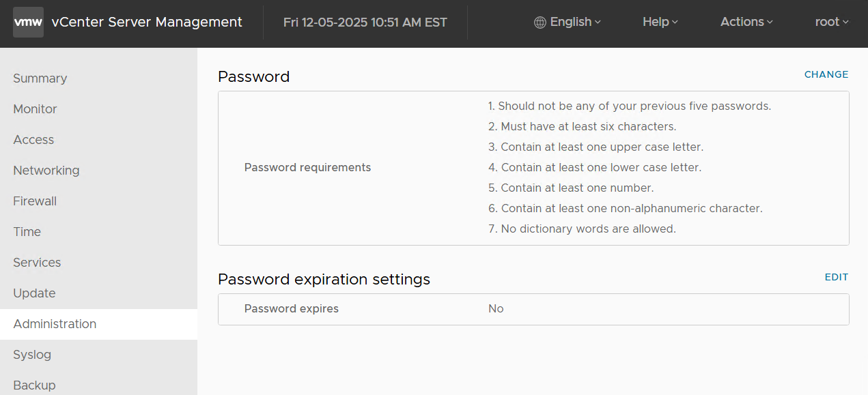The height and width of the screenshot is (395, 868).
Task: Open the root user menu
Action: (831, 22)
